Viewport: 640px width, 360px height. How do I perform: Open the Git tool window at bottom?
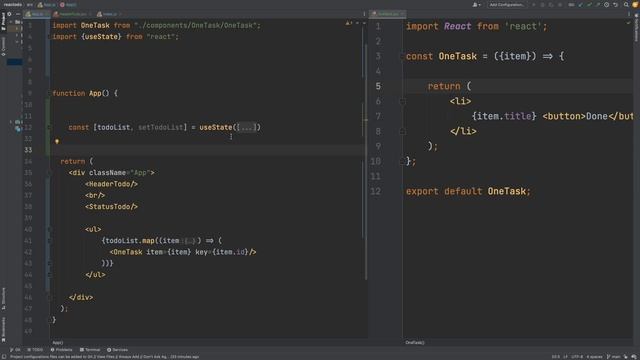15,350
